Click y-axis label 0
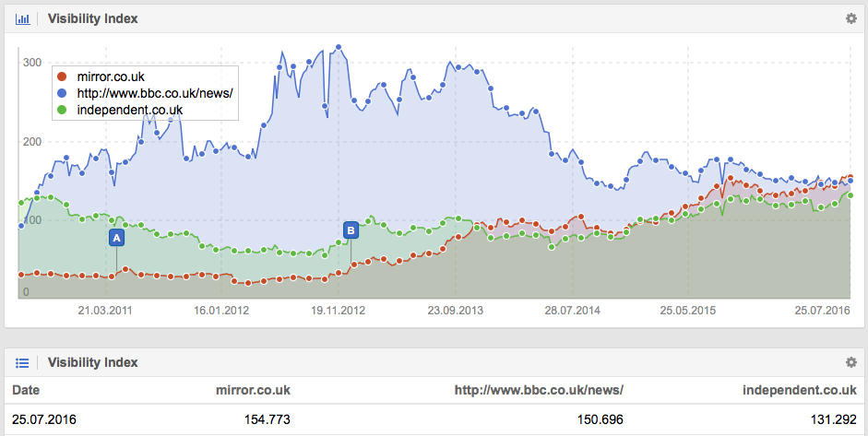Viewport: 868px width, 436px height. click(x=26, y=292)
